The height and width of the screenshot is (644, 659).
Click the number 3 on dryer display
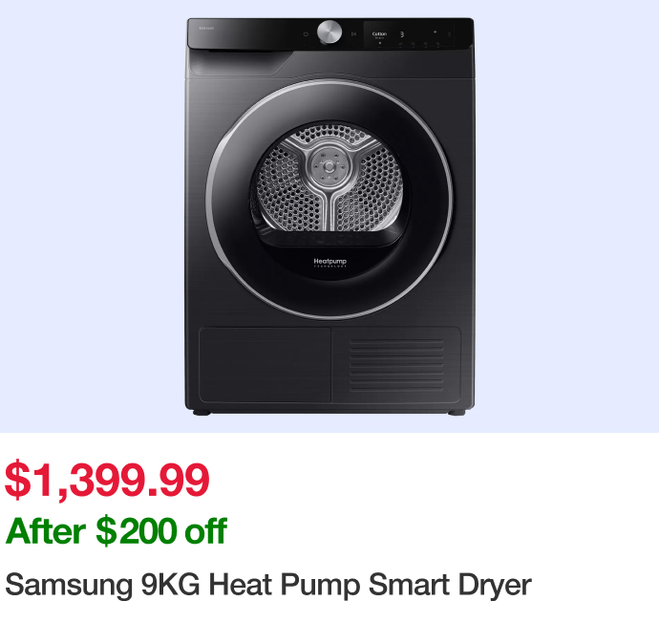(402, 34)
